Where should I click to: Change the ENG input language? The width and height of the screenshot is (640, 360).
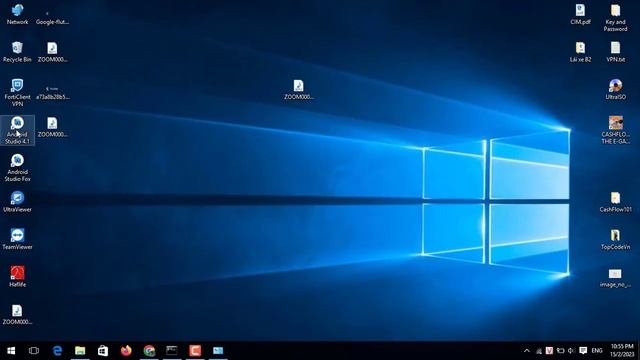(x=597, y=351)
